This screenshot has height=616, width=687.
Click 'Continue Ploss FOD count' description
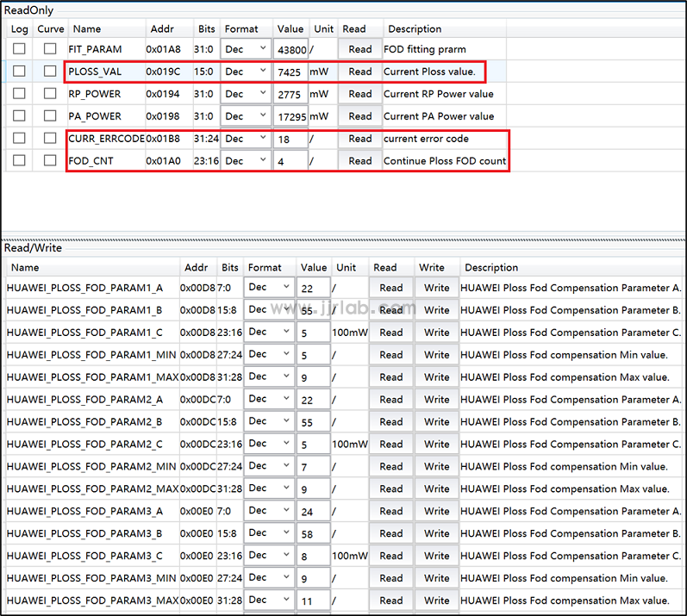pos(445,160)
